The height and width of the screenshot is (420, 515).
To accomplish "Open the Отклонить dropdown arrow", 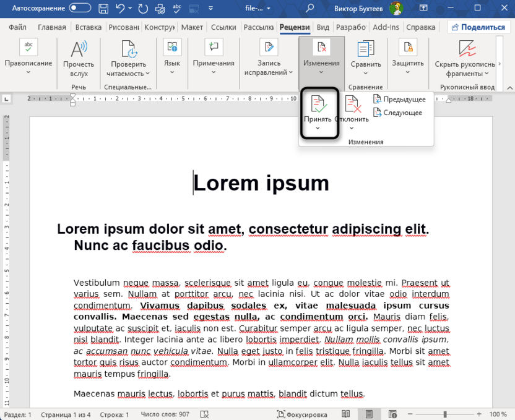I will [x=352, y=128].
